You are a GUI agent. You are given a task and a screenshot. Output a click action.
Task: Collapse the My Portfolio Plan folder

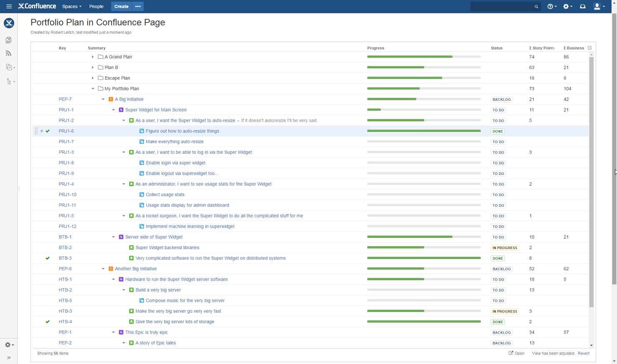pos(93,89)
